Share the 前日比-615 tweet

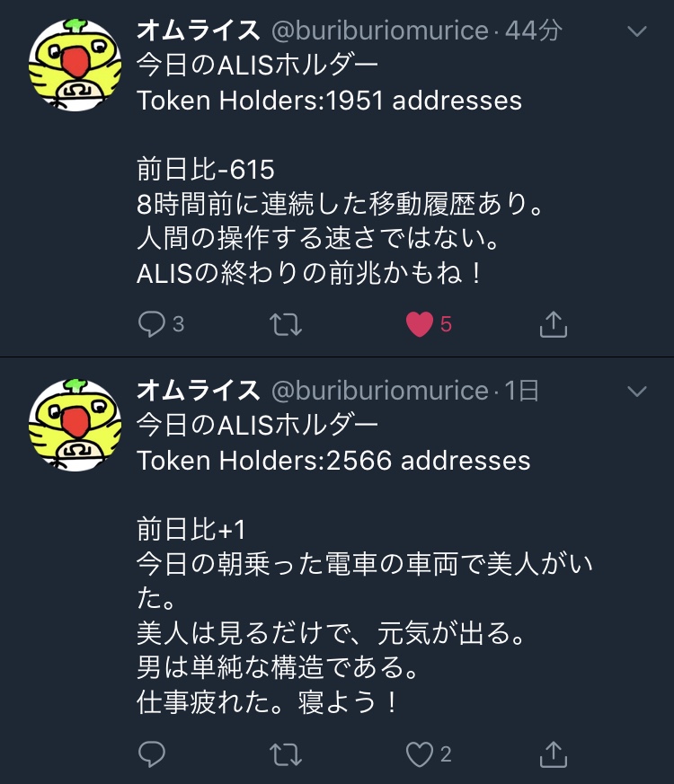[554, 324]
